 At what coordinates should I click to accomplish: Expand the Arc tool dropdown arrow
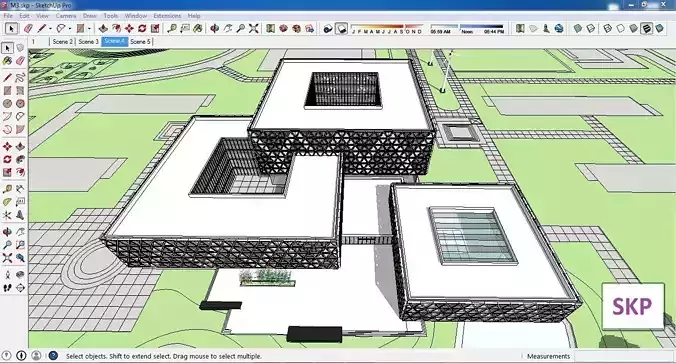click(x=70, y=29)
